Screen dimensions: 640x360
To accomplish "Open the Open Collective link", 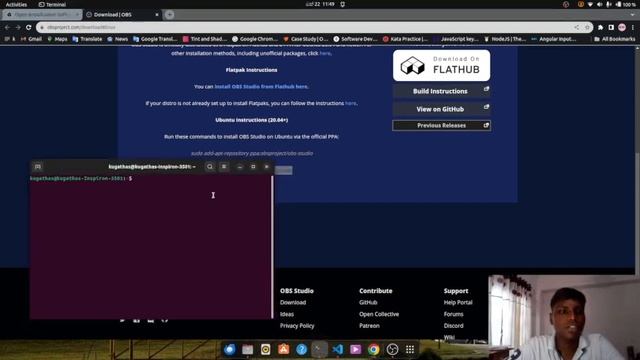I will pyautogui.click(x=379, y=314).
